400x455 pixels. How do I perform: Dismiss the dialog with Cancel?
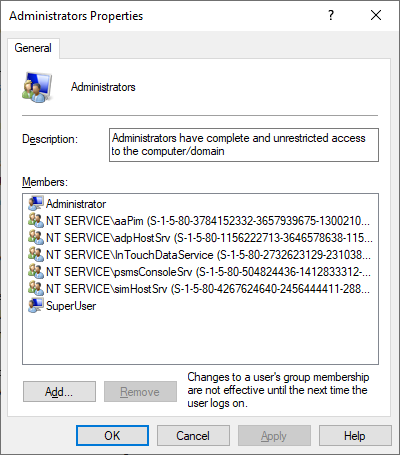pos(193,435)
